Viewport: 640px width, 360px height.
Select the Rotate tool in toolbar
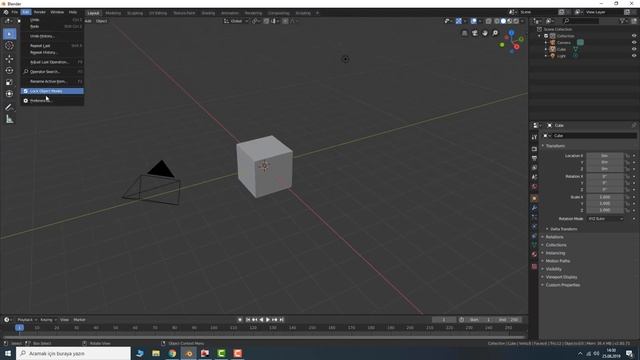[x=9, y=71]
